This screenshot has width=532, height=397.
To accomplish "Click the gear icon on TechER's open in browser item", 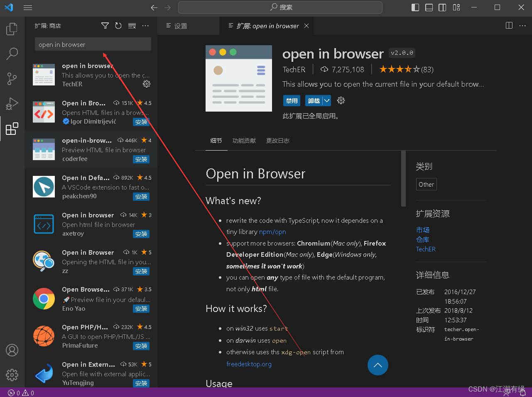I will pos(147,84).
